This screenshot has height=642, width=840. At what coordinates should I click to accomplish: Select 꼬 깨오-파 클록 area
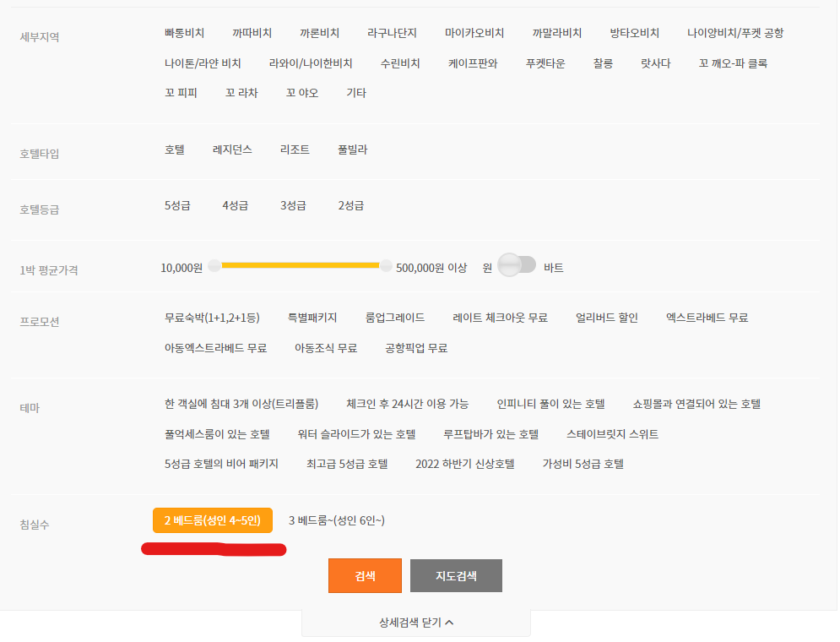(733, 63)
